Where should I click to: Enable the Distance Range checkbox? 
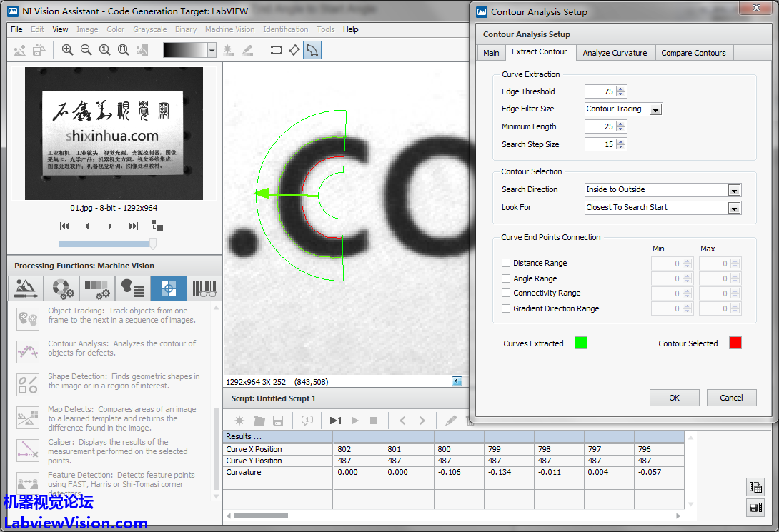pos(506,263)
